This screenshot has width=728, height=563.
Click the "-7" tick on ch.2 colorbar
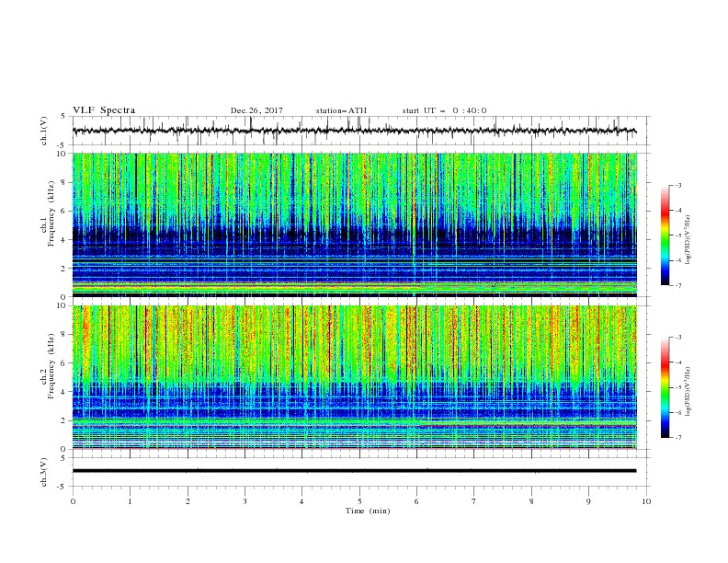(677, 437)
